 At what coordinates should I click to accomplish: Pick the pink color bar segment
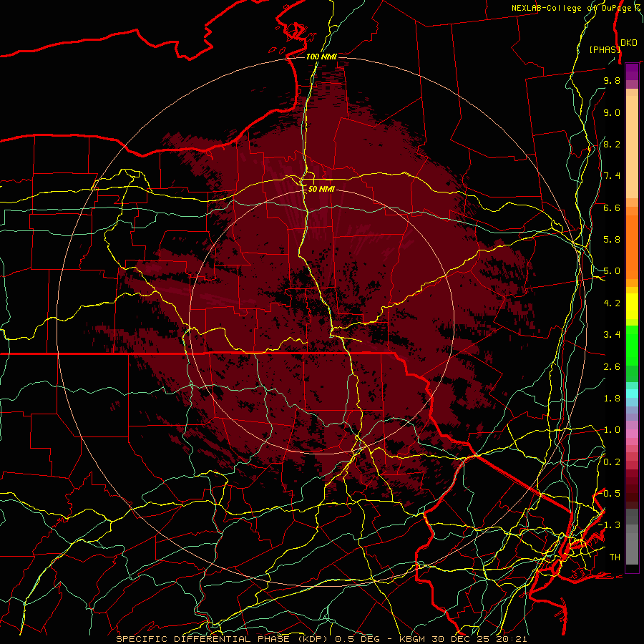coord(632,434)
